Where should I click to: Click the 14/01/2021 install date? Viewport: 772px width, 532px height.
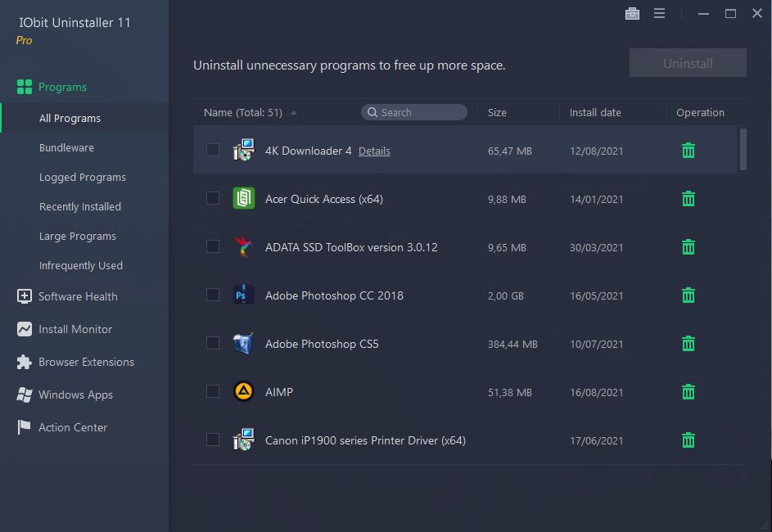[x=596, y=200]
